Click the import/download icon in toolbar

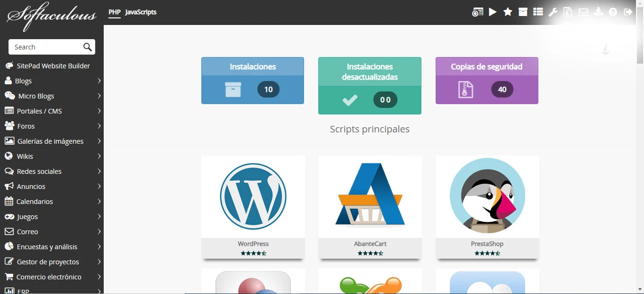[598, 12]
